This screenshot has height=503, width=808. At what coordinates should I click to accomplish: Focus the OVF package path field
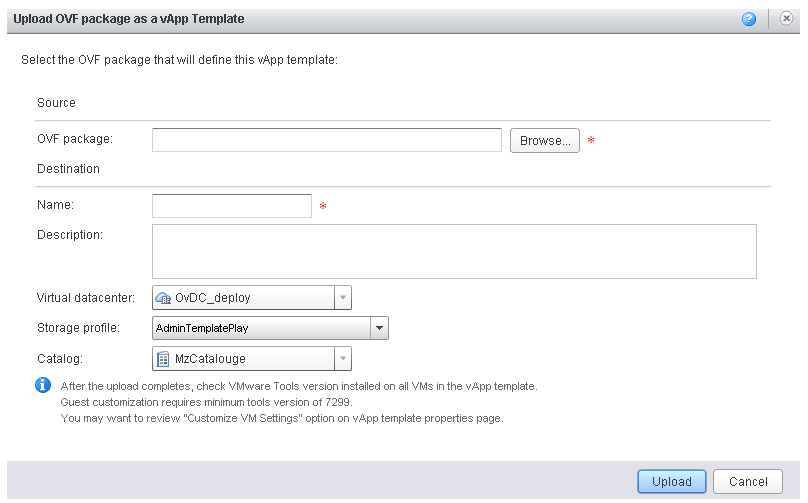click(x=327, y=140)
